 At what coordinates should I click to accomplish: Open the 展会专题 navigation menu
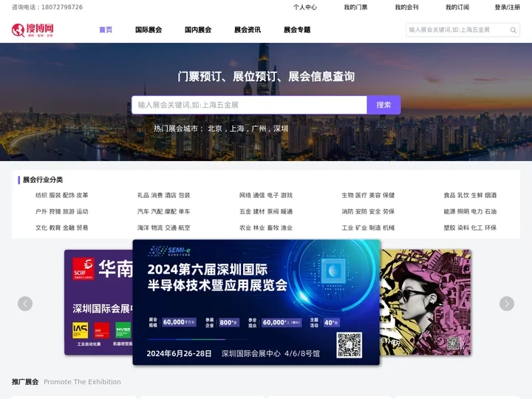[297, 30]
